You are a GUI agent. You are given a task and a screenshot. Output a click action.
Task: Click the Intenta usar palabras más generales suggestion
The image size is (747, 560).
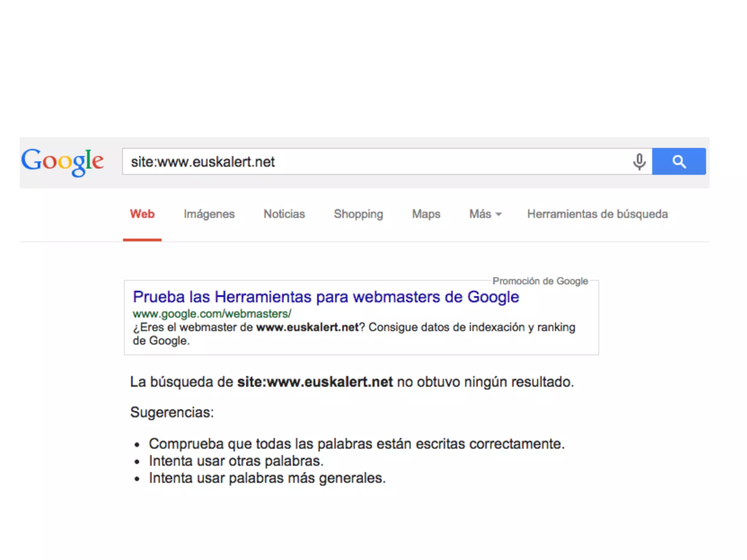tap(267, 478)
